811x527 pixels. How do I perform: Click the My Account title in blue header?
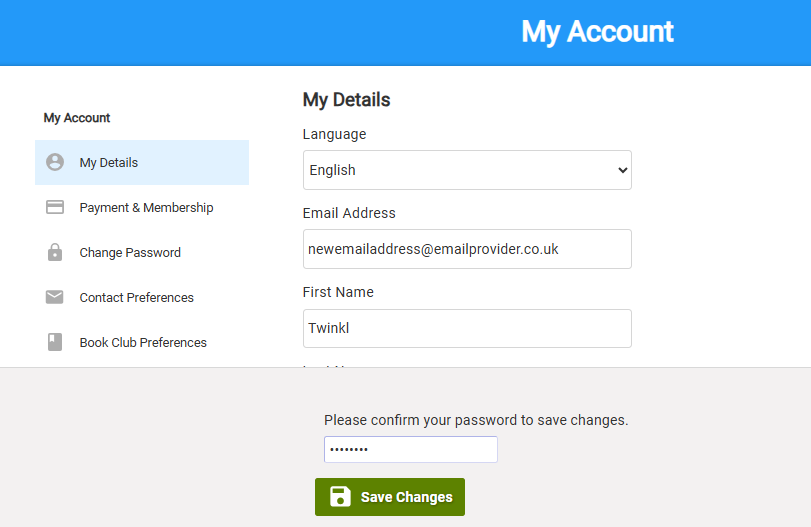click(x=597, y=32)
